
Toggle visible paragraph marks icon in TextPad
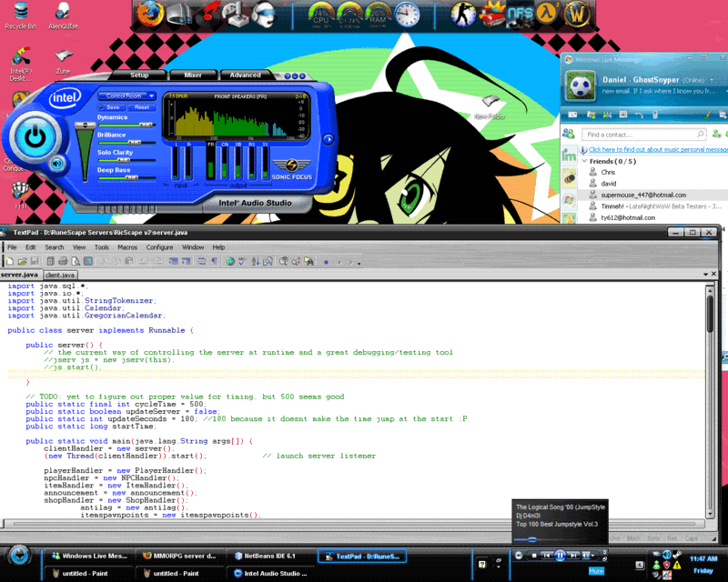coord(215,261)
